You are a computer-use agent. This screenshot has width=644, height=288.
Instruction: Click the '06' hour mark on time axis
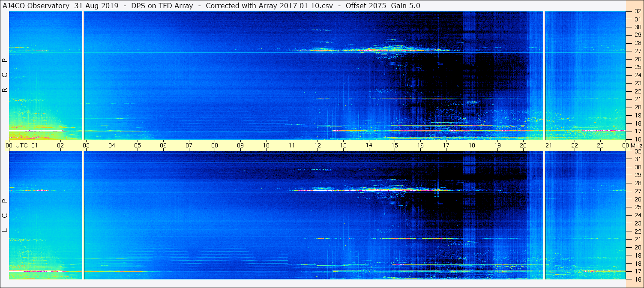click(x=163, y=145)
